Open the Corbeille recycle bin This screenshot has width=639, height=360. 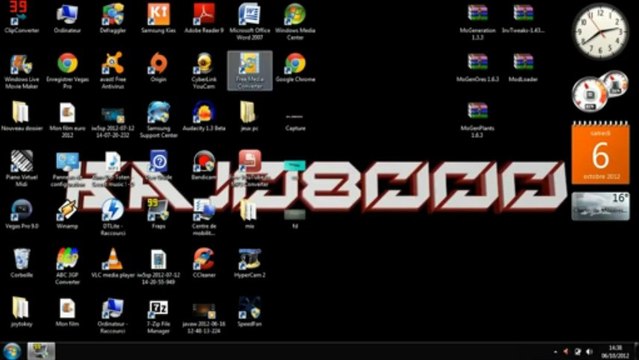[22, 262]
